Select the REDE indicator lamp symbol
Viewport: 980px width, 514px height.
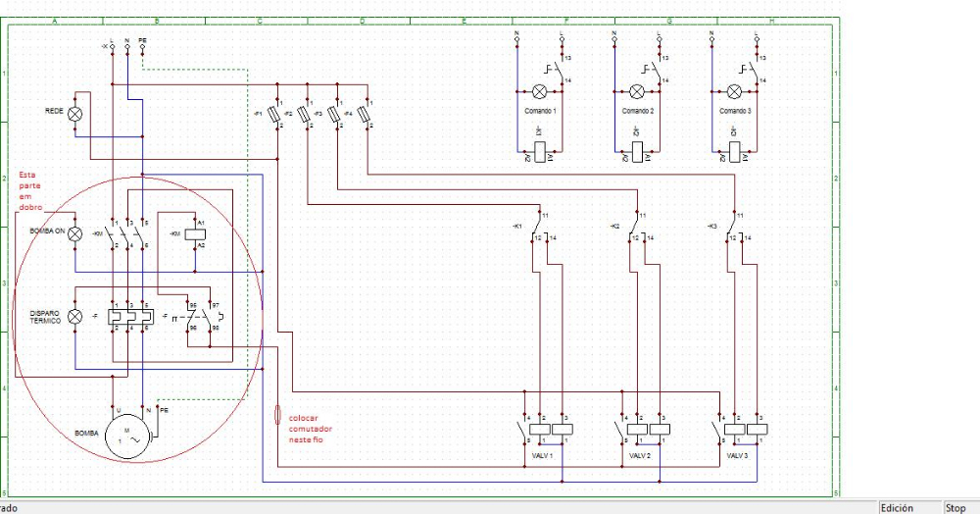tap(73, 113)
